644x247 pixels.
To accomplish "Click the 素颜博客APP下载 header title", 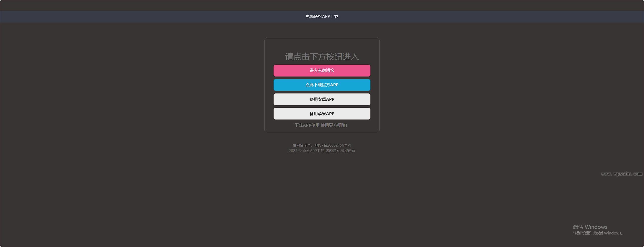I will 322,16.
